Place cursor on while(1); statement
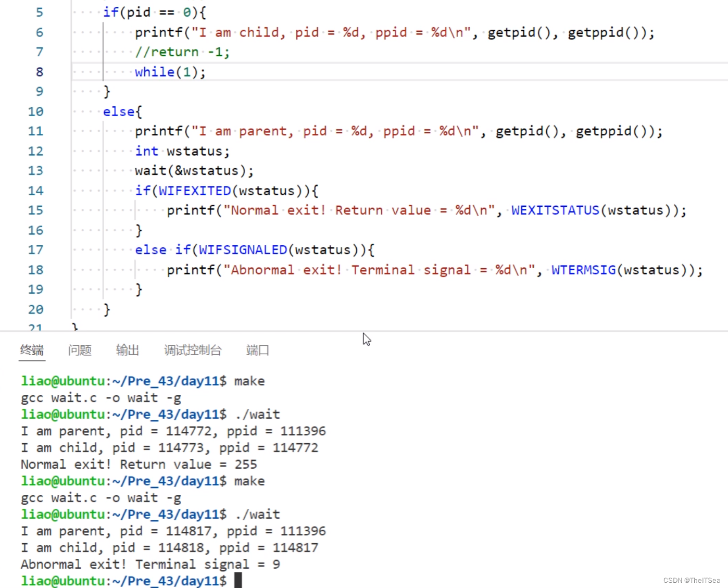728x588 pixels. point(170,72)
